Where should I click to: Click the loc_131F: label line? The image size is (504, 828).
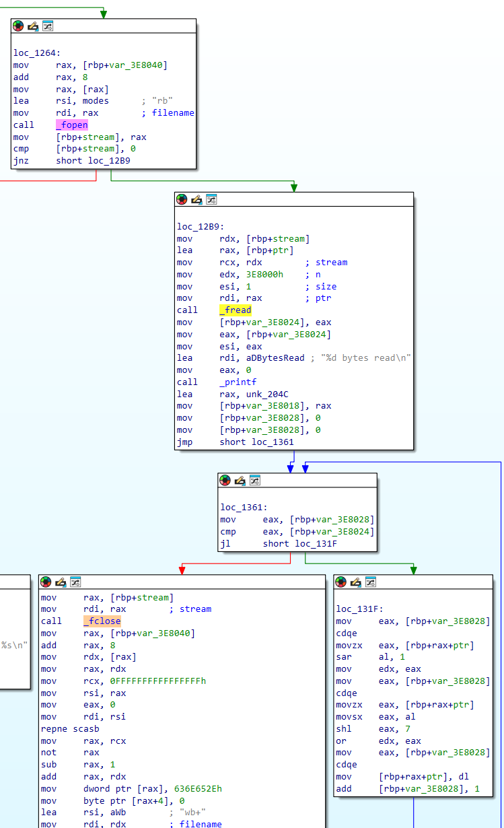click(361, 609)
